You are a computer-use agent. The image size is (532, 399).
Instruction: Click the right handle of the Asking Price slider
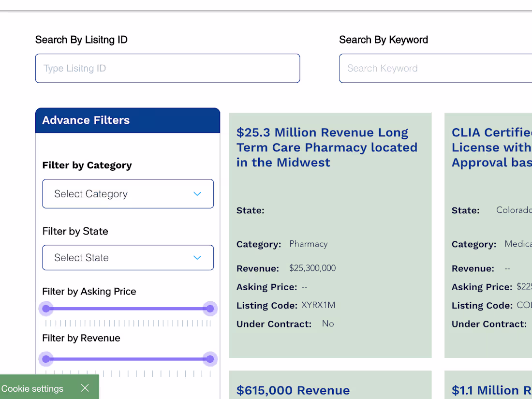pyautogui.click(x=210, y=309)
